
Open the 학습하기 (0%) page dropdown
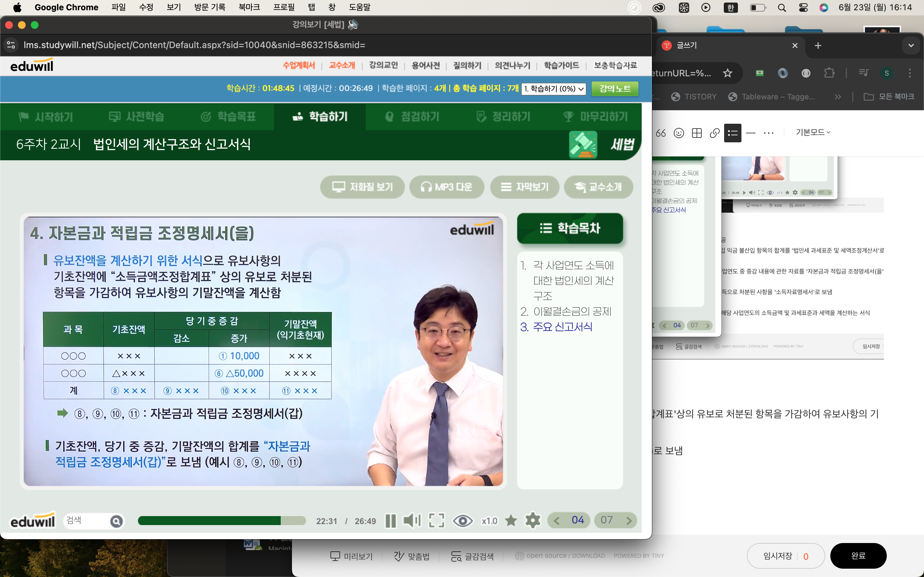(554, 89)
